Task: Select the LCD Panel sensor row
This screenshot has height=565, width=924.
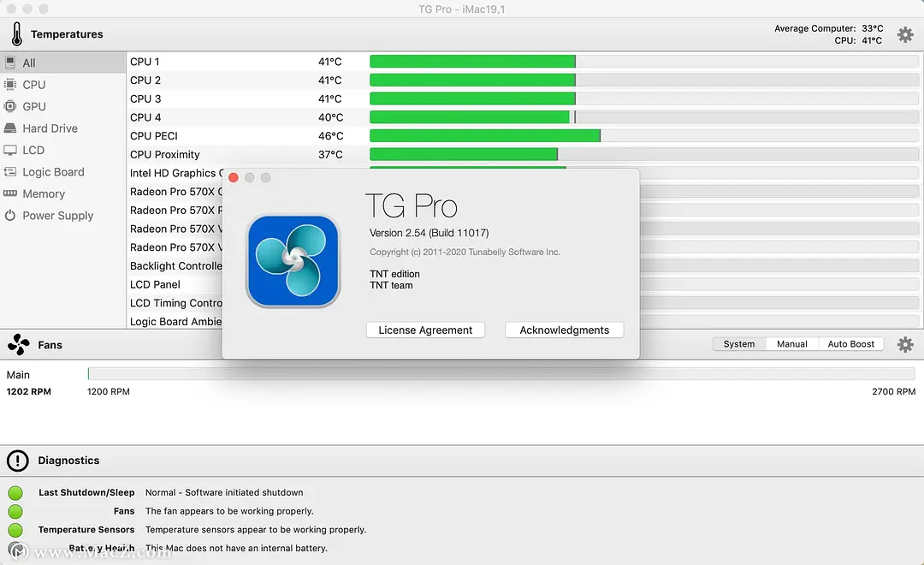Action: 155,284
